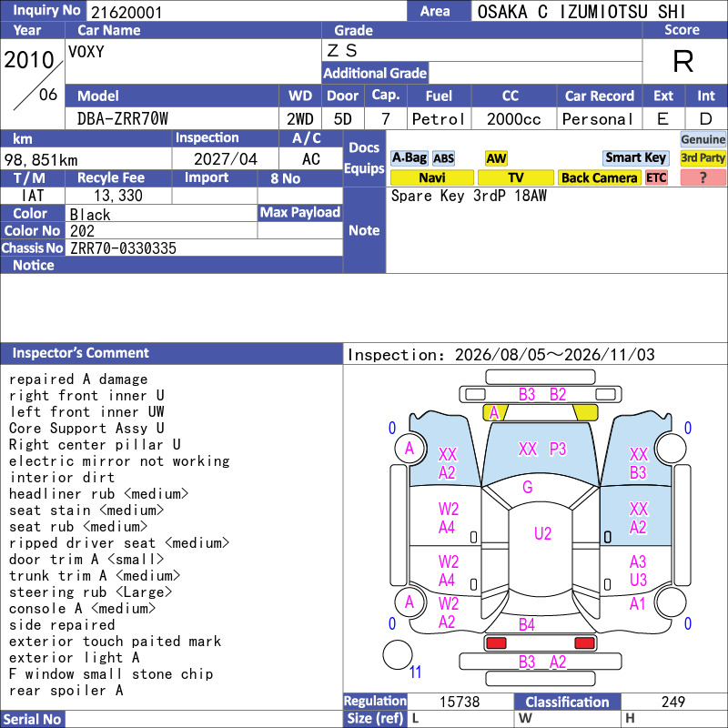Click the red ETC badge

(656, 177)
